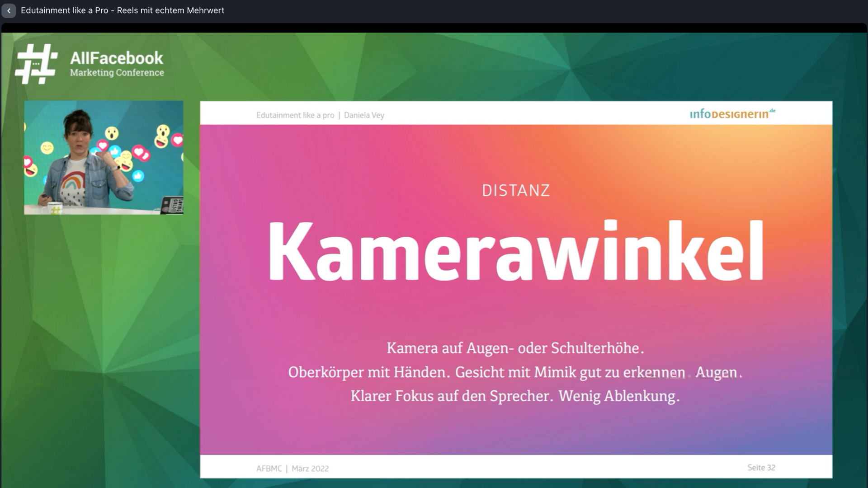This screenshot has height=488, width=868.
Task: Click slide header 'Daniela Vey' text
Action: (x=364, y=115)
